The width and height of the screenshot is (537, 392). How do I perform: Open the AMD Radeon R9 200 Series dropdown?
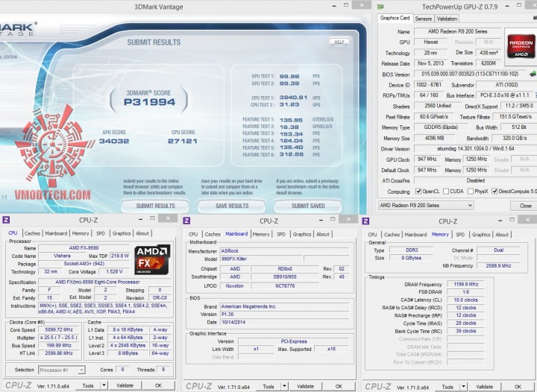coord(426,205)
